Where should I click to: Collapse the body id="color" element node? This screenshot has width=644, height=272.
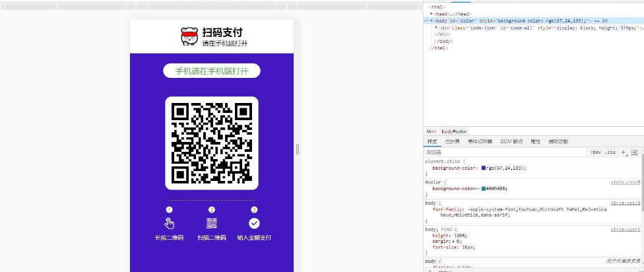pos(432,20)
